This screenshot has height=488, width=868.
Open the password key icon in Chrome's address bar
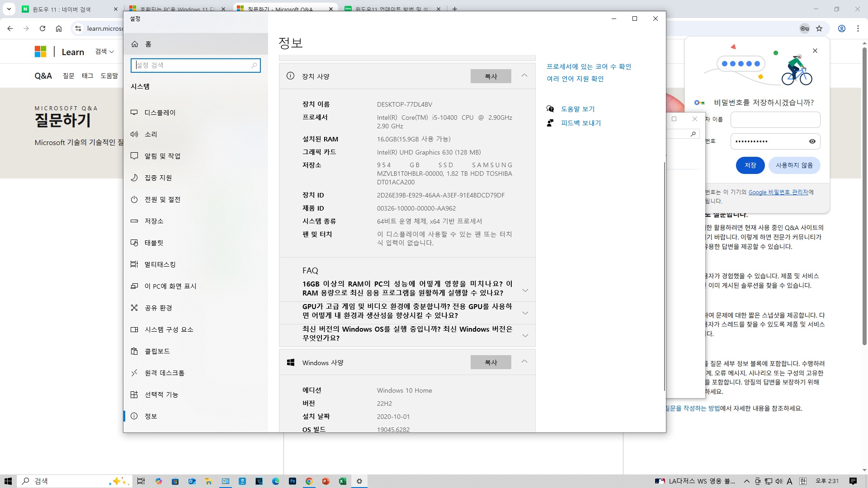click(x=805, y=28)
